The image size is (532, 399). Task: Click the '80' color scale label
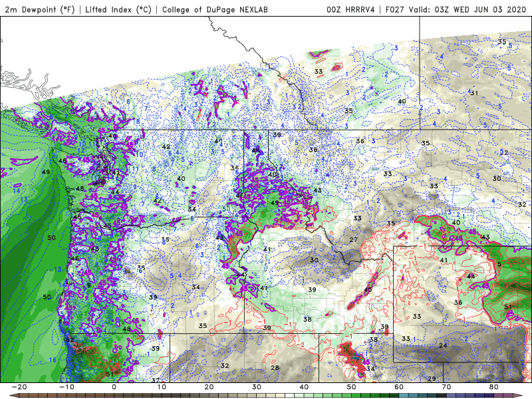point(494,387)
